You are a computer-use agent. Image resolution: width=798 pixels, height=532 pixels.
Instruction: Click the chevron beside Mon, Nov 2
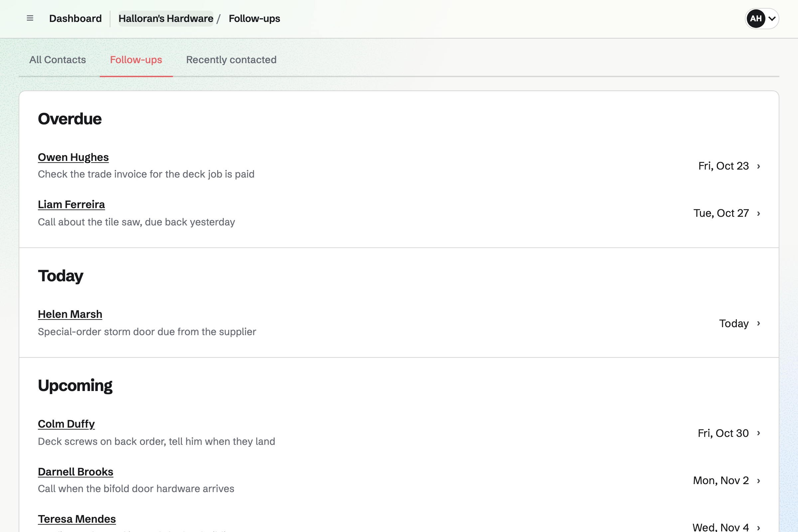point(759,481)
